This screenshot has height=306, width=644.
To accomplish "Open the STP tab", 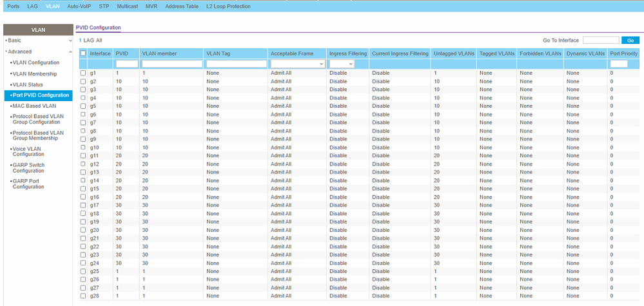I will (104, 6).
